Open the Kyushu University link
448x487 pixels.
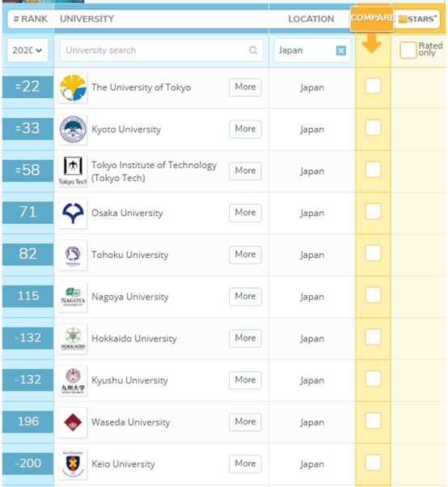click(x=129, y=380)
